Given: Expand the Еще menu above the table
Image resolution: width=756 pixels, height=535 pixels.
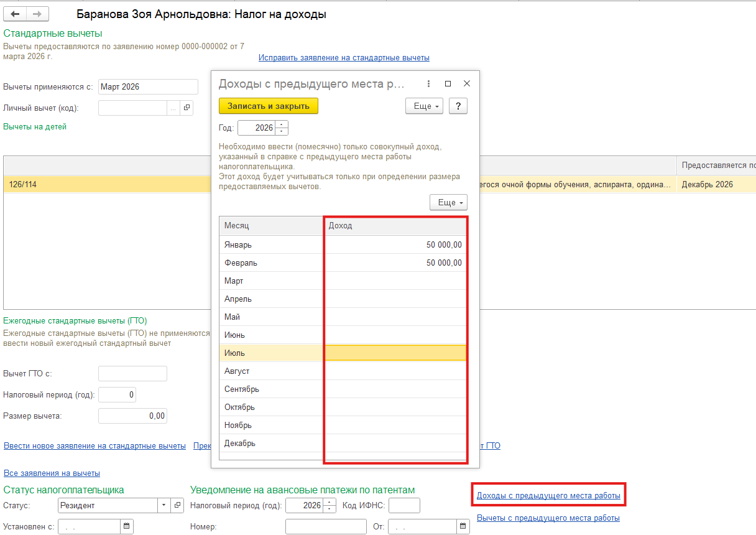Looking at the screenshot, I should 448,203.
